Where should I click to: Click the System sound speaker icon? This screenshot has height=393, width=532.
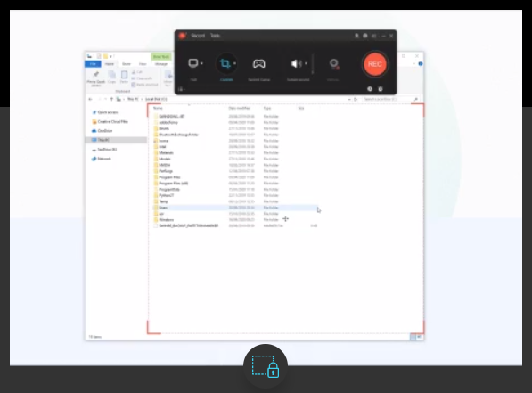296,63
